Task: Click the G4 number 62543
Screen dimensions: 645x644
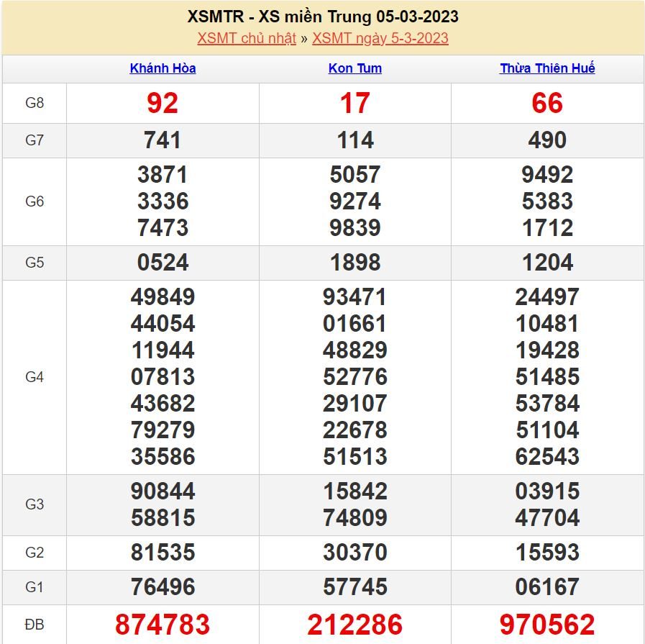Action: pos(547,457)
